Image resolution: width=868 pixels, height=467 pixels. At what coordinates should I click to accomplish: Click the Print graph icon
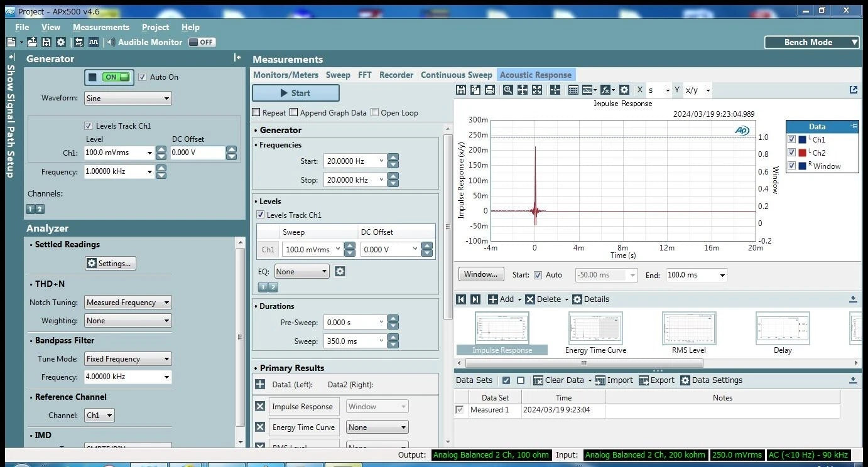coord(490,90)
